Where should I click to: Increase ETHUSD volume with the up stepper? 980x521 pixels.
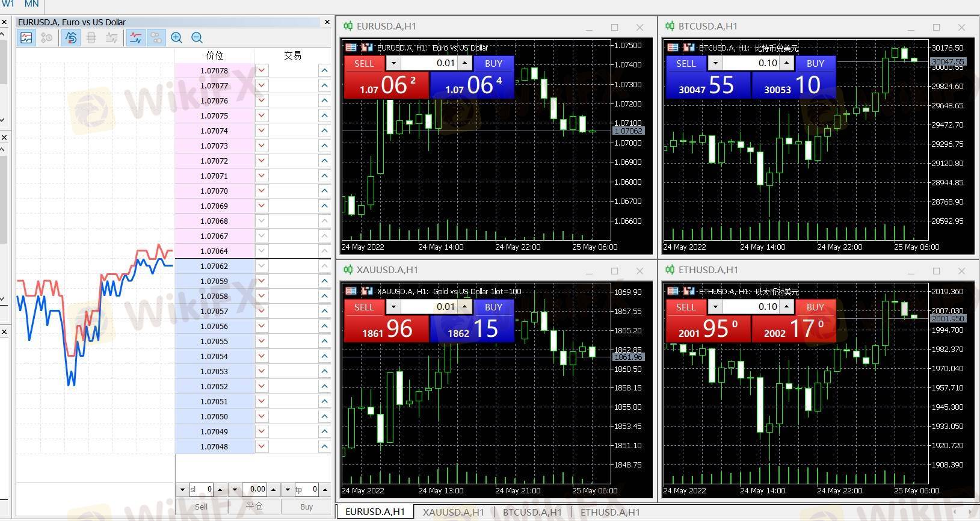pos(786,307)
